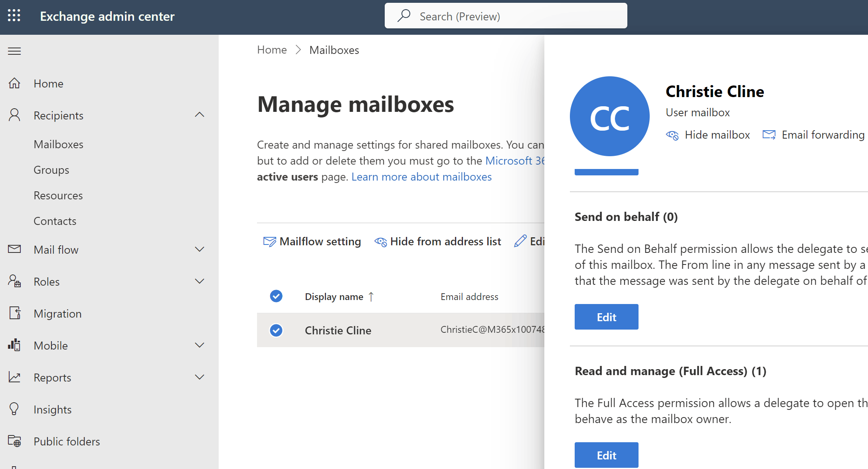Click the Hide from address list eye icon

(380, 242)
